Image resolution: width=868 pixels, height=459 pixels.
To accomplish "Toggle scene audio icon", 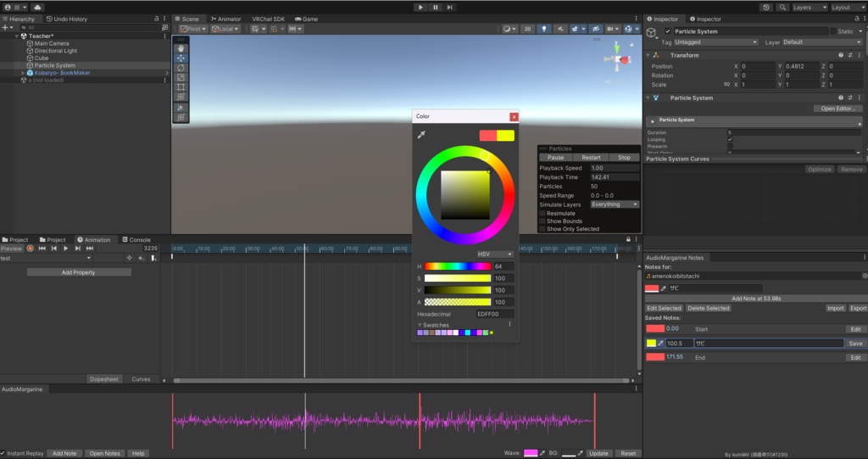I will (559, 29).
